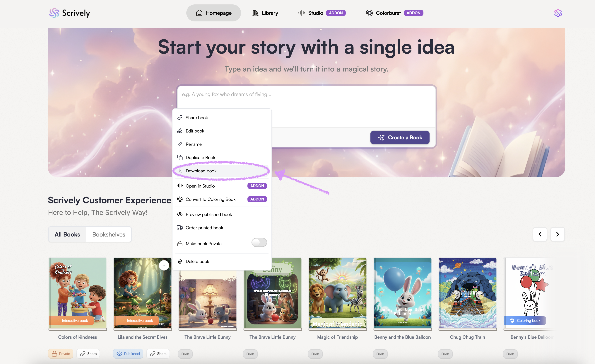Click the Private lock badge under Colors of Kindness
595x364 pixels.
(61, 354)
